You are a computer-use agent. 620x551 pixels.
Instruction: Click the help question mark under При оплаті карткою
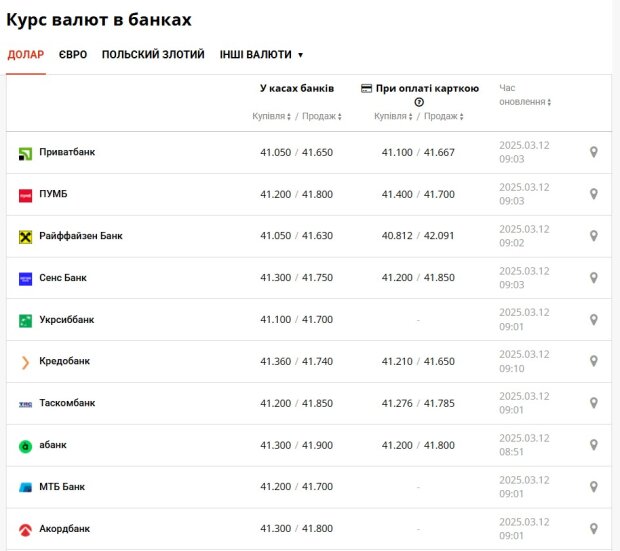pos(419,102)
